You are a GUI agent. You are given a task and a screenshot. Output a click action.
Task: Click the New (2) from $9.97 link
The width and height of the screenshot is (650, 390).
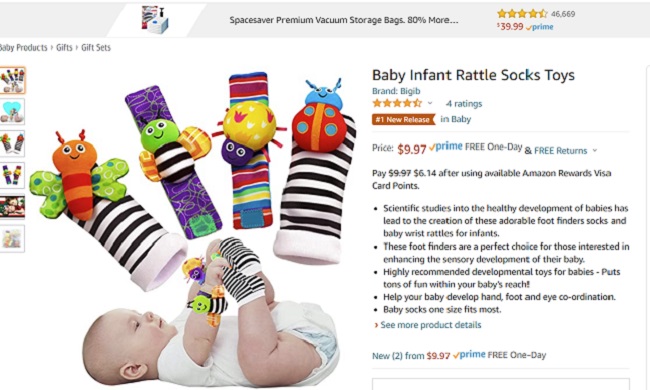[411, 356]
